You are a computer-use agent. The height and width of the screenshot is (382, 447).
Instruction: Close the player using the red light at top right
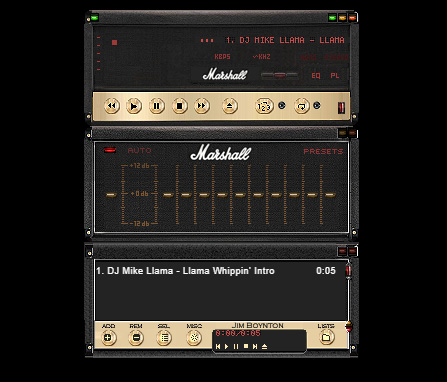(352, 18)
